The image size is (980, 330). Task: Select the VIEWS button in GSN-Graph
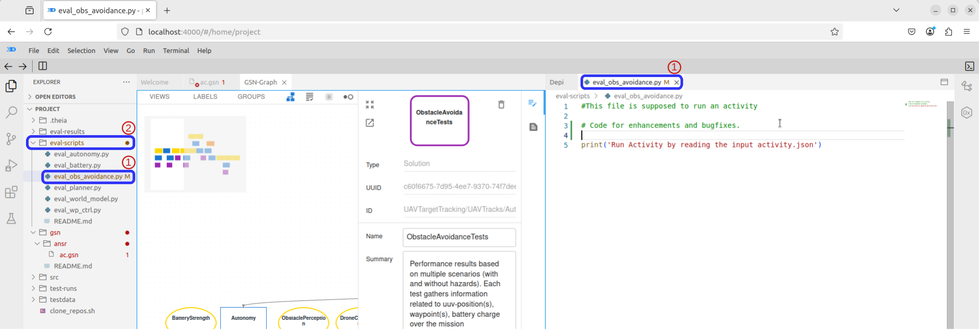pyautogui.click(x=160, y=96)
